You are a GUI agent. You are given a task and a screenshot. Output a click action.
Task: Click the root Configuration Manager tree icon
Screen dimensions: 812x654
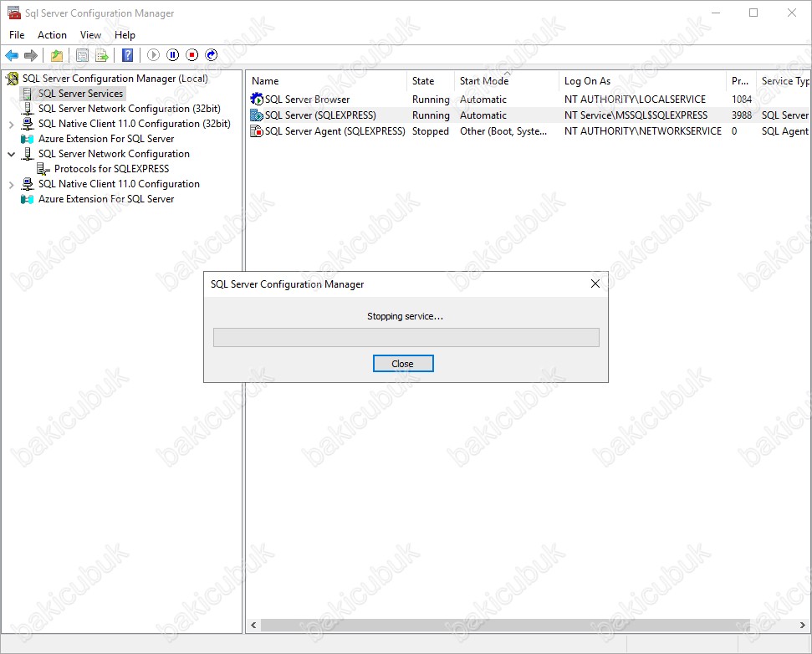[13, 79]
